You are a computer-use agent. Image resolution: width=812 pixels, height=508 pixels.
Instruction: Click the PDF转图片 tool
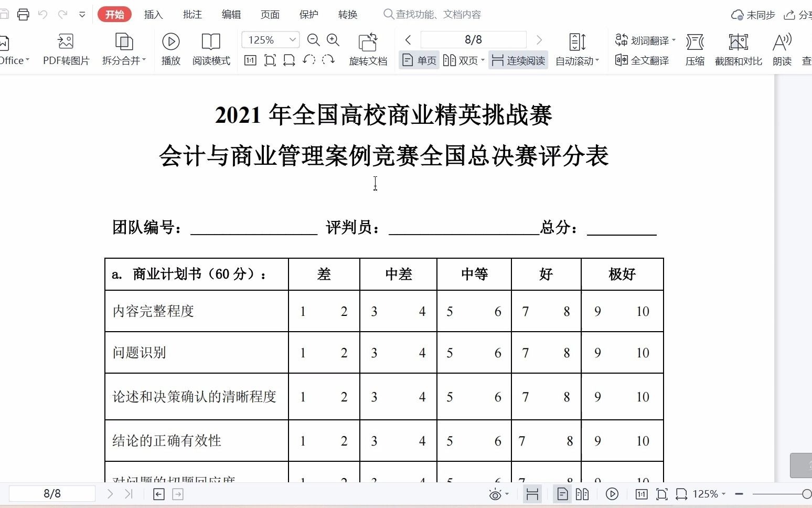click(66, 49)
